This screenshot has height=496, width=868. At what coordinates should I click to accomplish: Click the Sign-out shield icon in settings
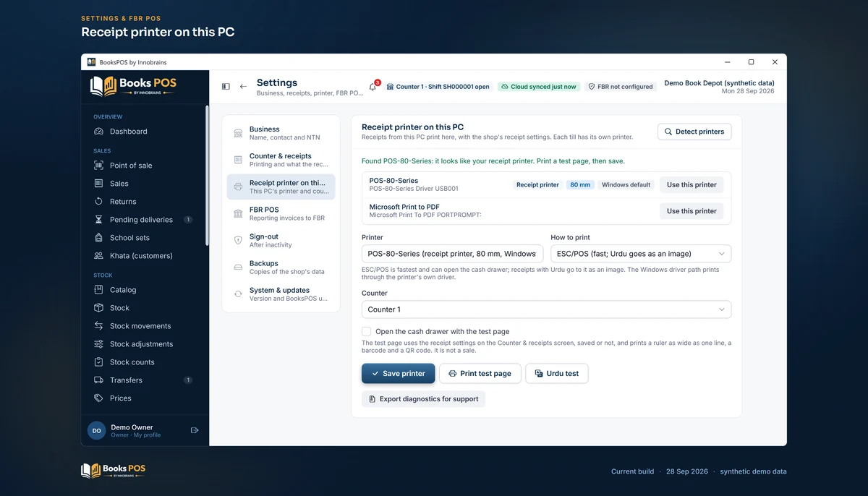click(238, 241)
